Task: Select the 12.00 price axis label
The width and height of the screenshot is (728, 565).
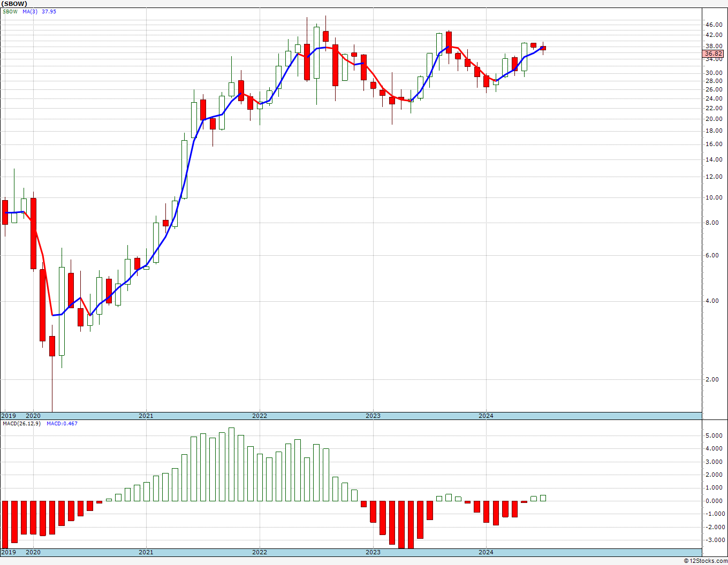Action: [x=714, y=177]
